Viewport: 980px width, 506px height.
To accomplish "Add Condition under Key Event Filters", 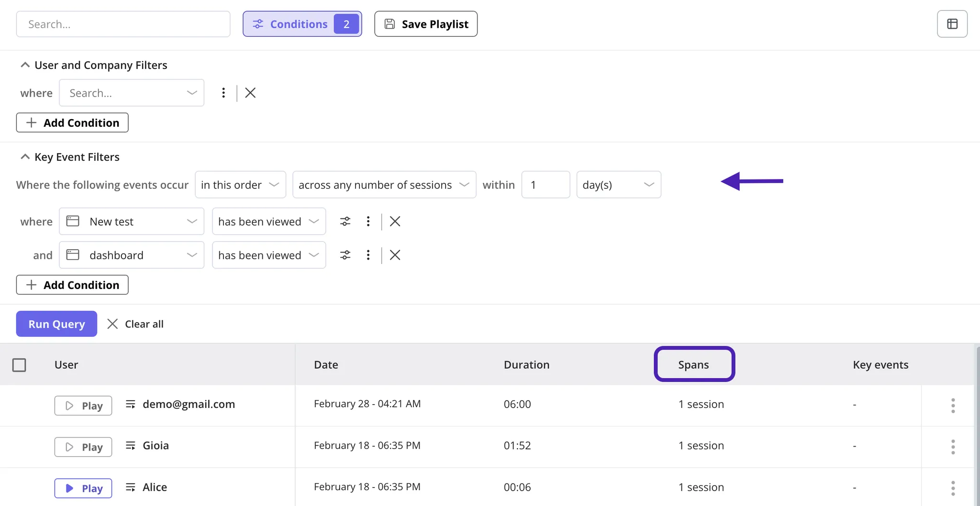I will pyautogui.click(x=72, y=285).
